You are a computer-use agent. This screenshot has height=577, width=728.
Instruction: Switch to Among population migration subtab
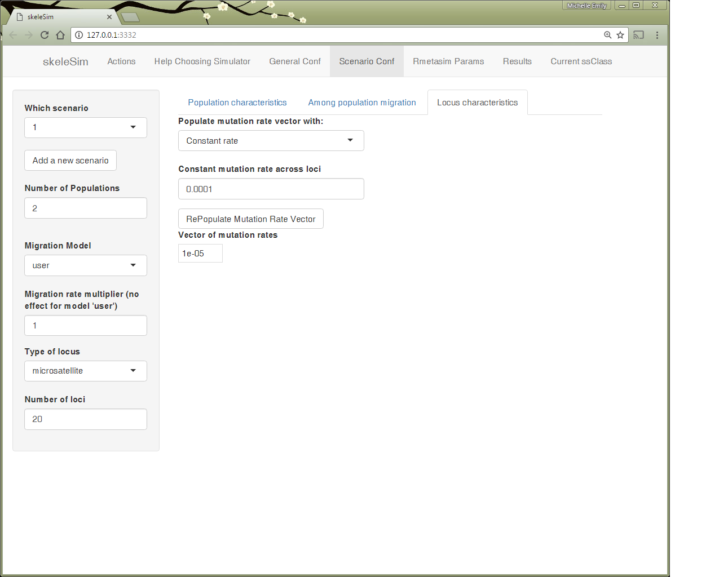362,103
